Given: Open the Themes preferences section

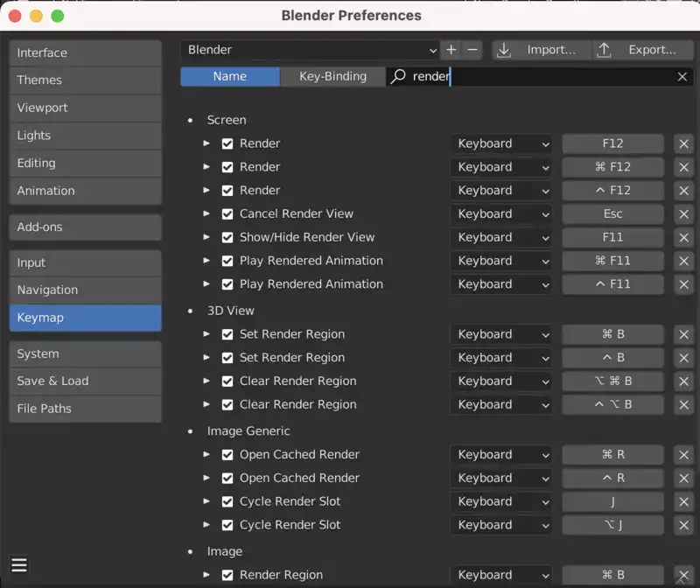Looking at the screenshot, I should pos(85,80).
